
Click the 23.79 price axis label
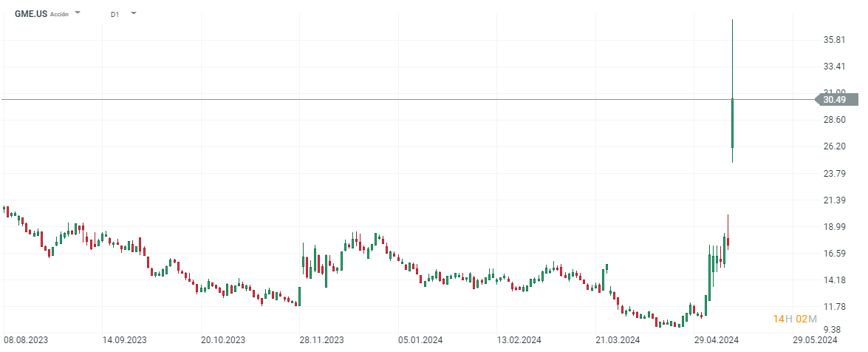(834, 174)
